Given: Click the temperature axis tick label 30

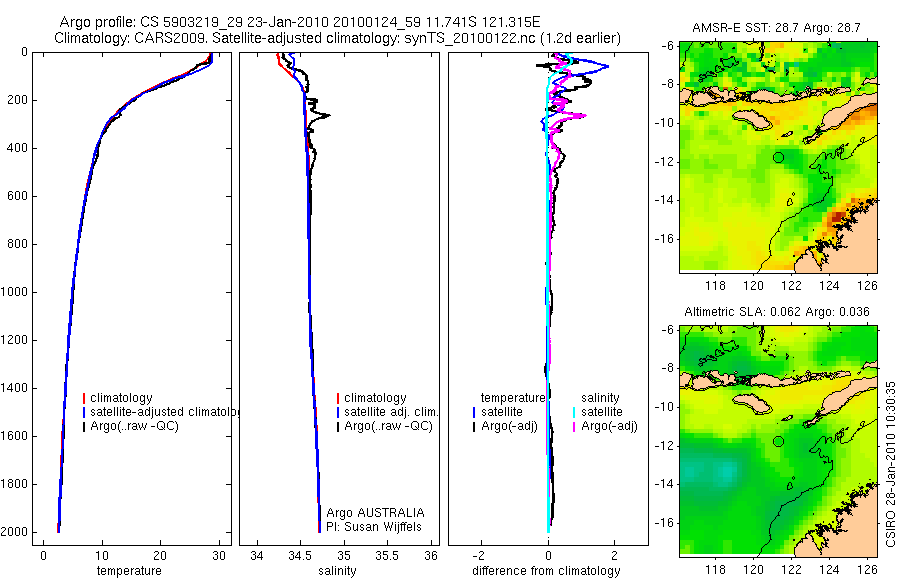Looking at the screenshot, I should pos(219,556).
